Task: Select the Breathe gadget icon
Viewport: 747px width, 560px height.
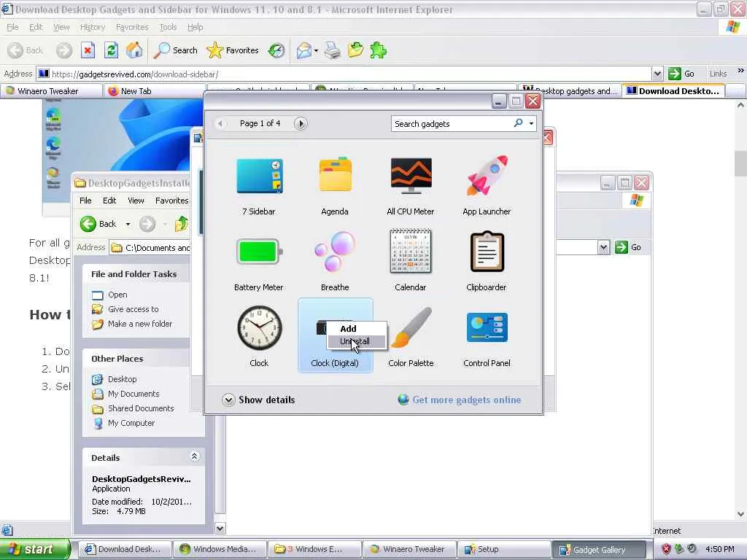Action: (335, 252)
